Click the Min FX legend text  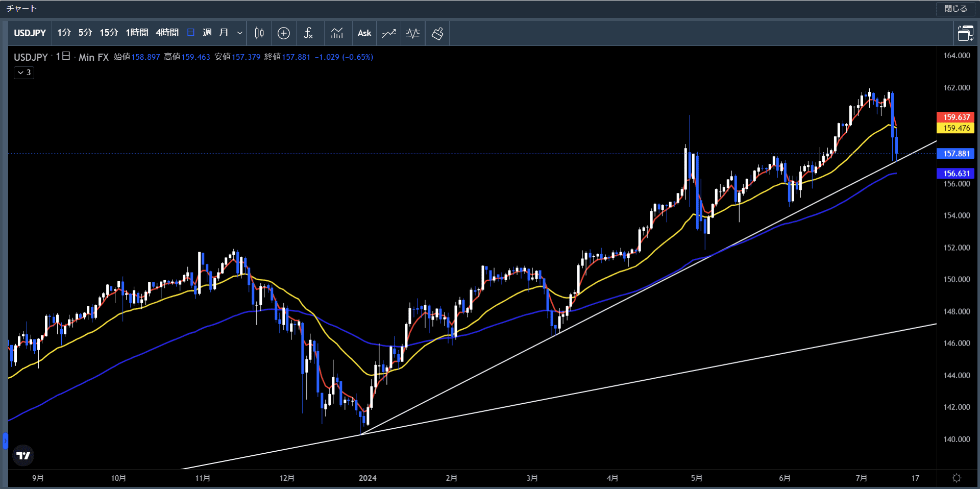[x=93, y=57]
